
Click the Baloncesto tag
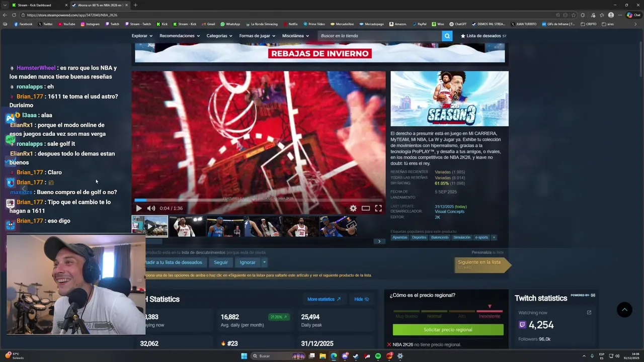click(440, 237)
